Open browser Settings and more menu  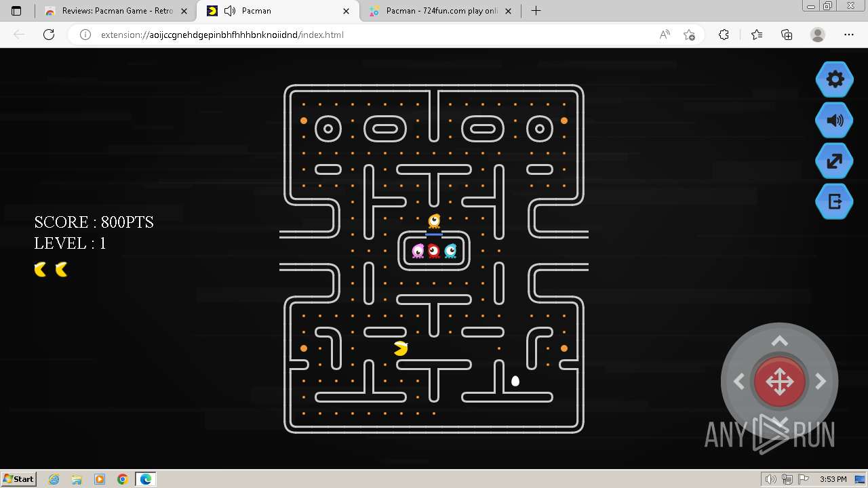(x=849, y=35)
